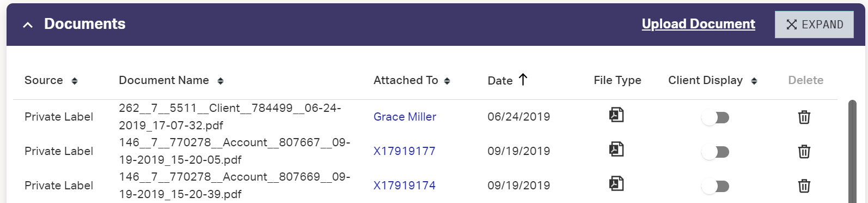Toggle Client Display for Grace Miller document
Screen dimensions: 868x203
click(716, 118)
